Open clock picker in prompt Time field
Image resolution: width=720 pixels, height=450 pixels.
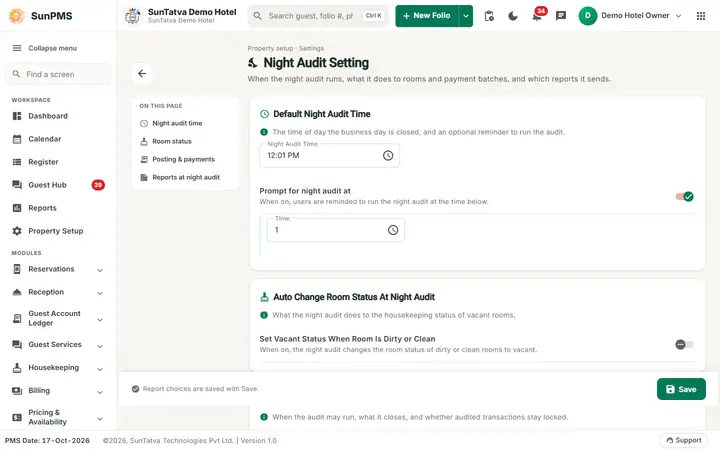(x=393, y=230)
